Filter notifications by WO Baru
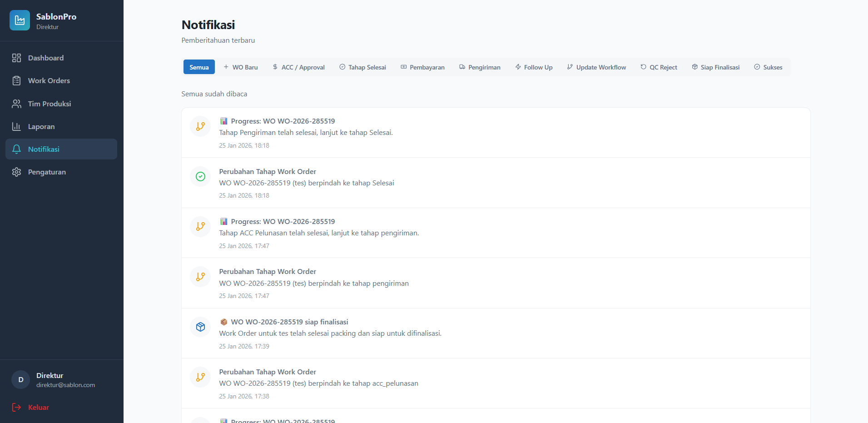 [x=241, y=67]
